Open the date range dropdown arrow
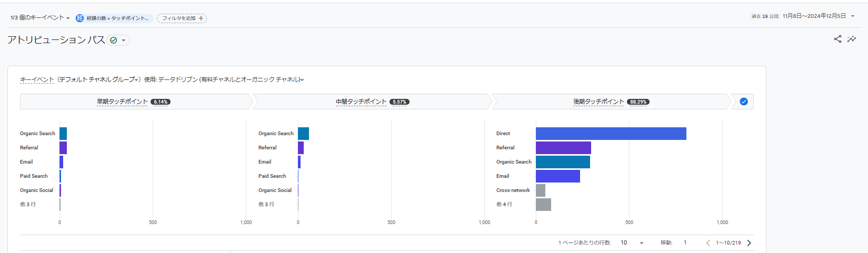 click(853, 16)
